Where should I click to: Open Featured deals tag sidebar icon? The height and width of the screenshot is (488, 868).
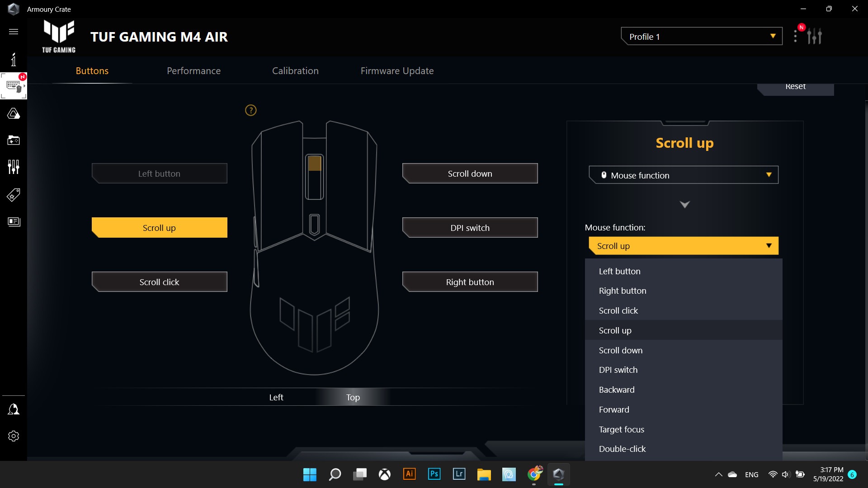pos(14,195)
